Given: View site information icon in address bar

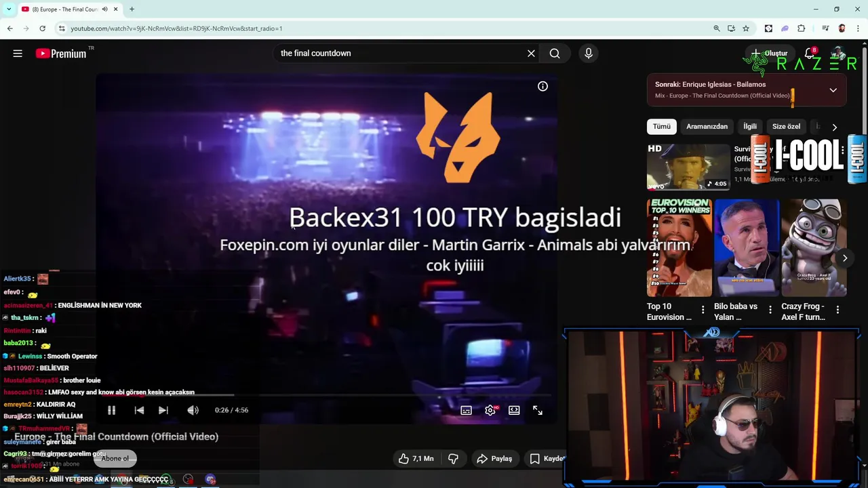Looking at the screenshot, I should click(62, 28).
